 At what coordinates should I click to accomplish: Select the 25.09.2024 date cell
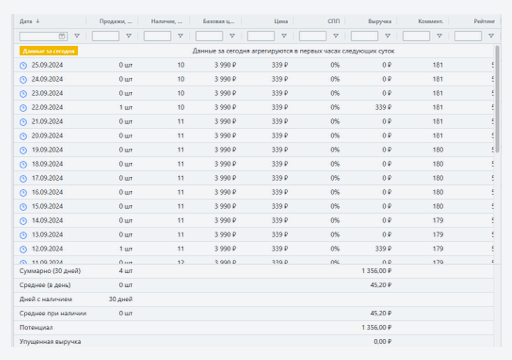coord(47,65)
